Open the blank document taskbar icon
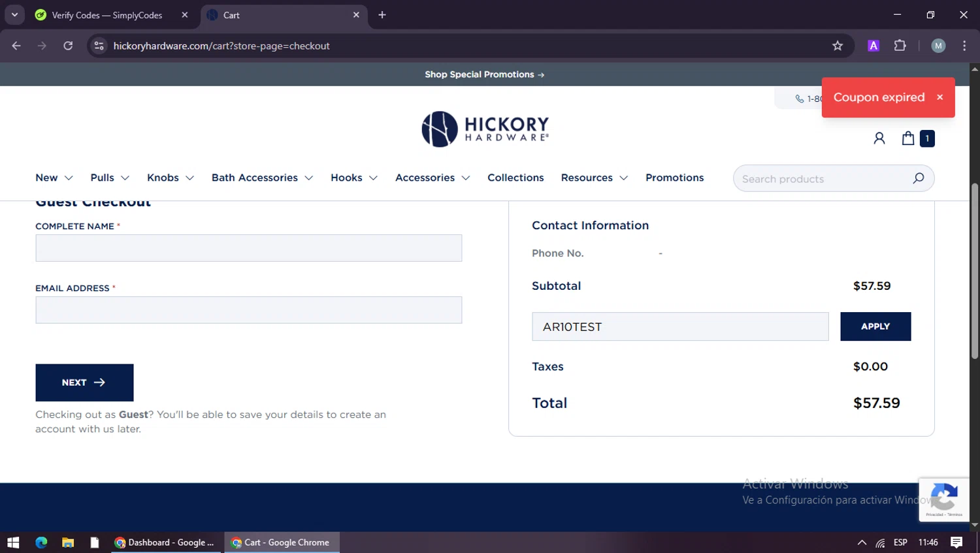Screen dimensions: 980x553 click(95, 543)
